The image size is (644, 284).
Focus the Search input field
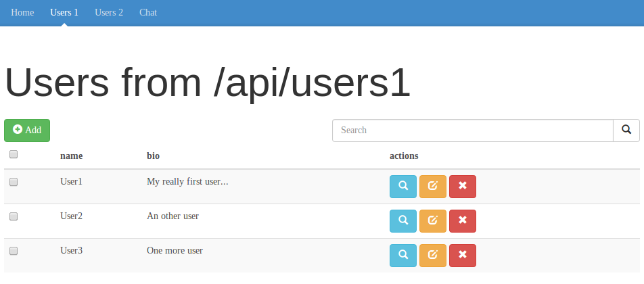click(473, 131)
